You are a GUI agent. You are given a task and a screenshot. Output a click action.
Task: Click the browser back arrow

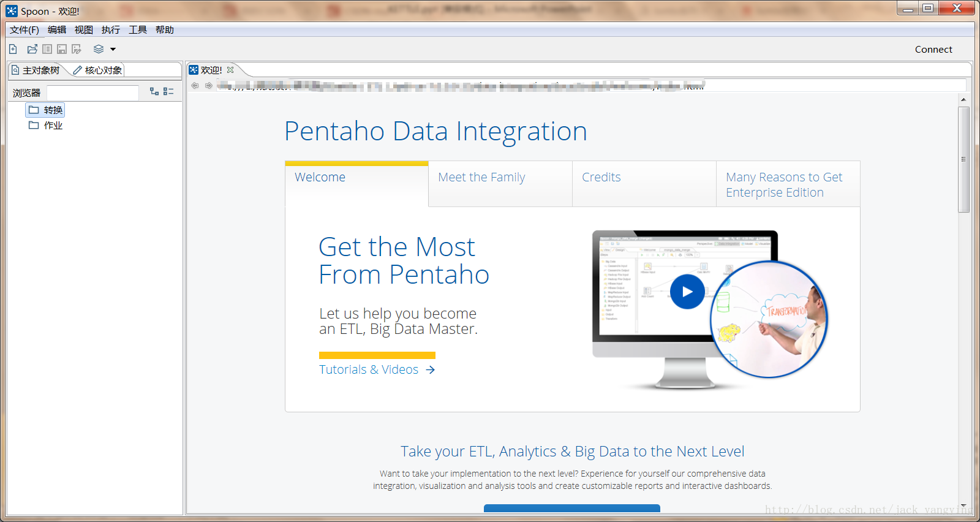click(x=195, y=85)
